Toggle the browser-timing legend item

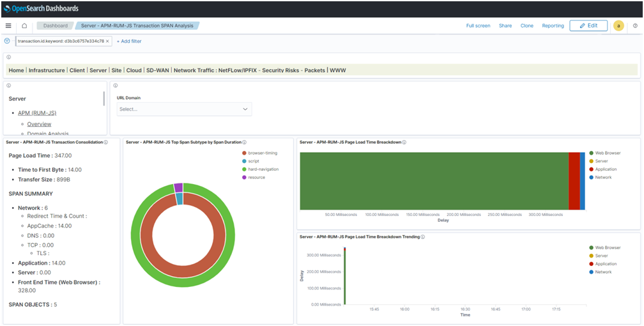coord(259,153)
